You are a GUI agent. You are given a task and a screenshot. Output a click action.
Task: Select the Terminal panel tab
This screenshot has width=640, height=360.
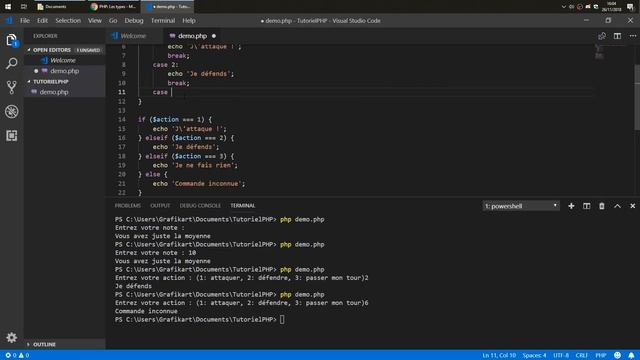point(242,206)
